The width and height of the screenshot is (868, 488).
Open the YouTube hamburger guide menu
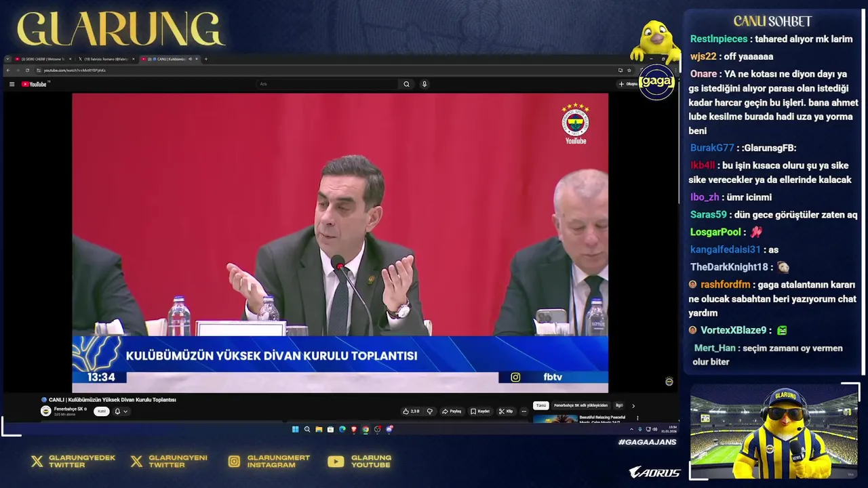[12, 84]
